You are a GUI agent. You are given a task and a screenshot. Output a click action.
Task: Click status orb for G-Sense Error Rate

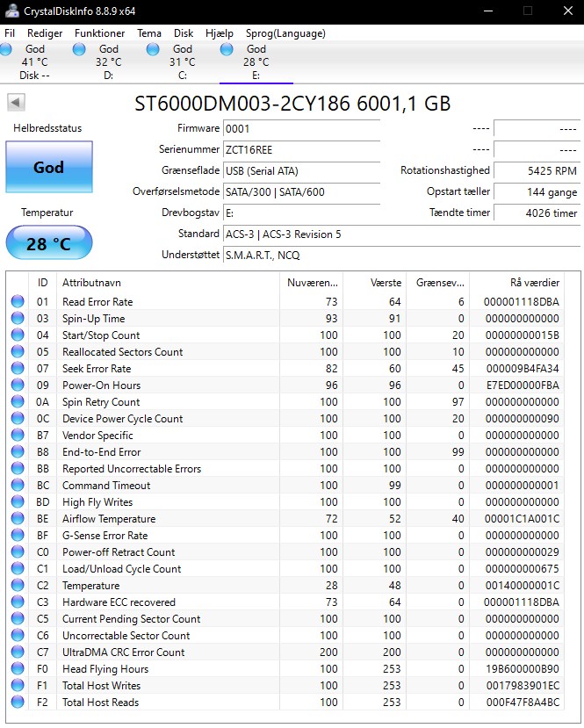[x=18, y=536]
